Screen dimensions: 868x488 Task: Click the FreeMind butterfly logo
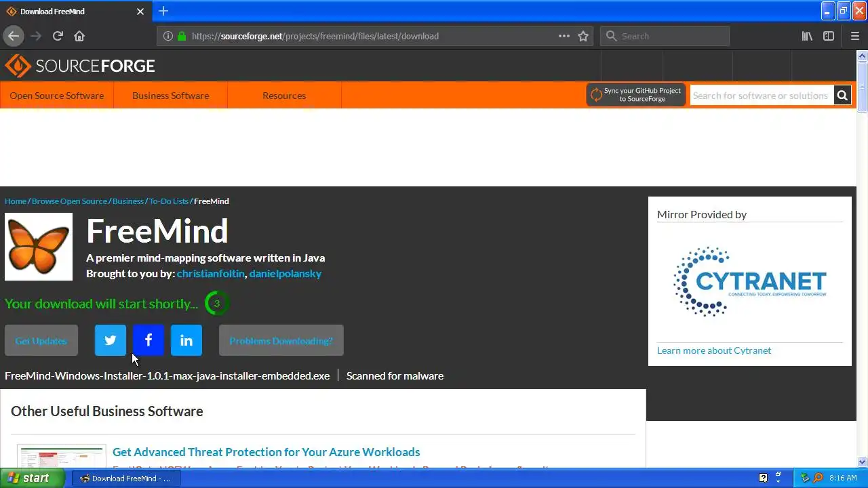39,247
